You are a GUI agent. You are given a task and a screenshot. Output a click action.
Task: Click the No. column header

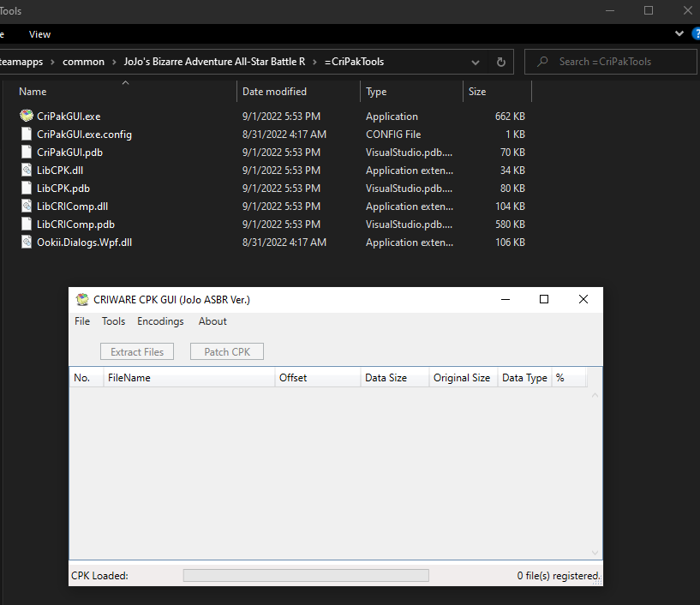pos(87,378)
